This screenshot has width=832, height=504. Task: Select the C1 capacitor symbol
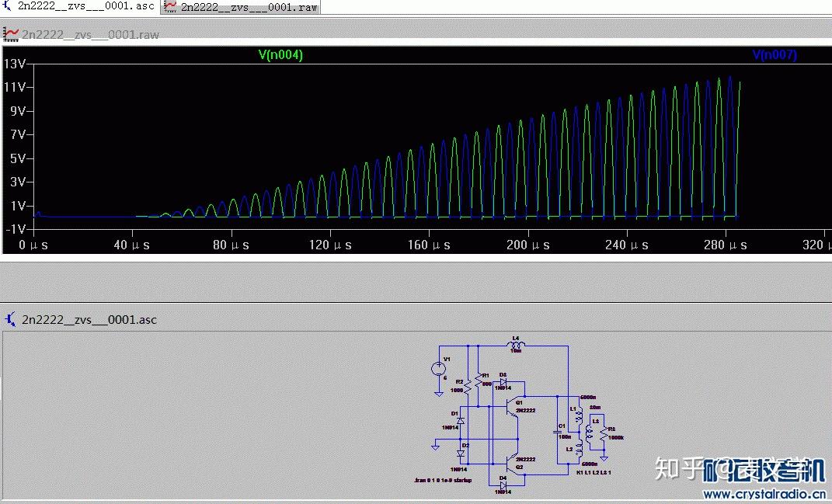pos(557,433)
